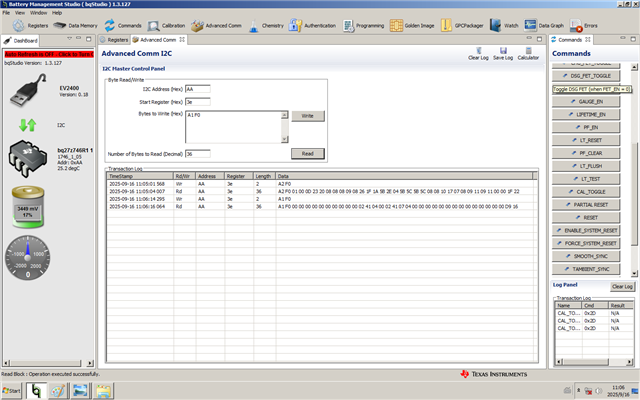The width and height of the screenshot is (640, 400).
Task: Open Calibration from the toolbar
Action: tap(166, 26)
